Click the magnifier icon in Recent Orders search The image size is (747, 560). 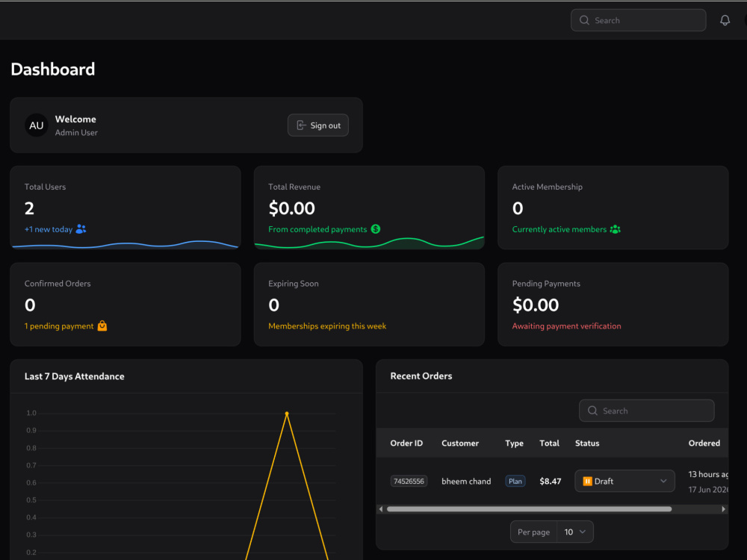[592, 411]
